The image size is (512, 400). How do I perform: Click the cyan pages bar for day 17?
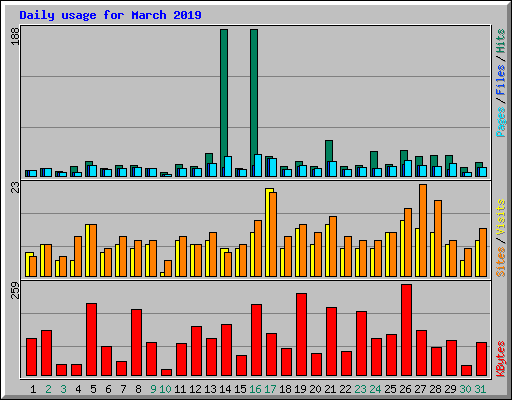point(273,167)
